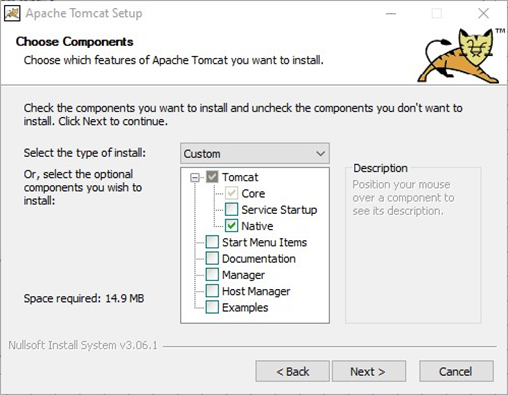Click the Apache Tomcat title bar icon
The width and height of the screenshot is (508, 395).
(12, 14)
